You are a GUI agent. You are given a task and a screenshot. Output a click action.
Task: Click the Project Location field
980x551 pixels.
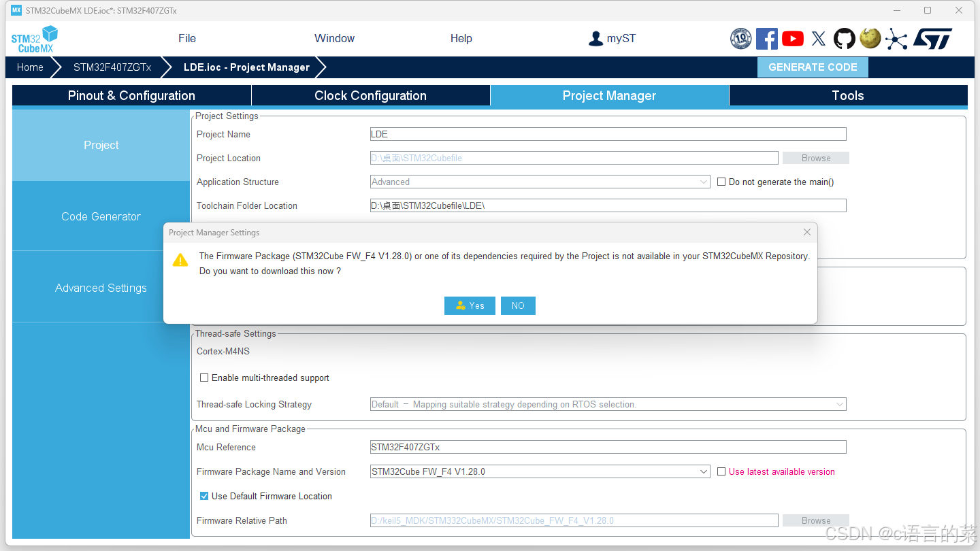[x=574, y=158]
